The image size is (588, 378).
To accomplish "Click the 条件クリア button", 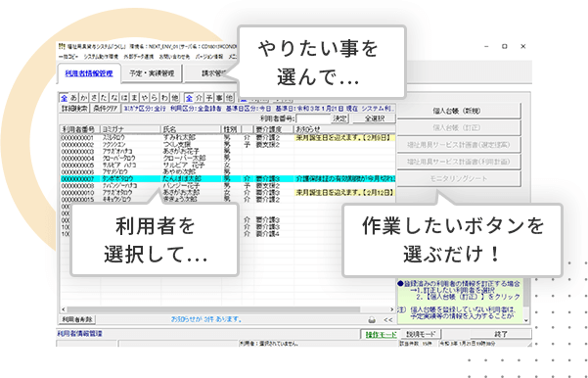I will 106,109.
